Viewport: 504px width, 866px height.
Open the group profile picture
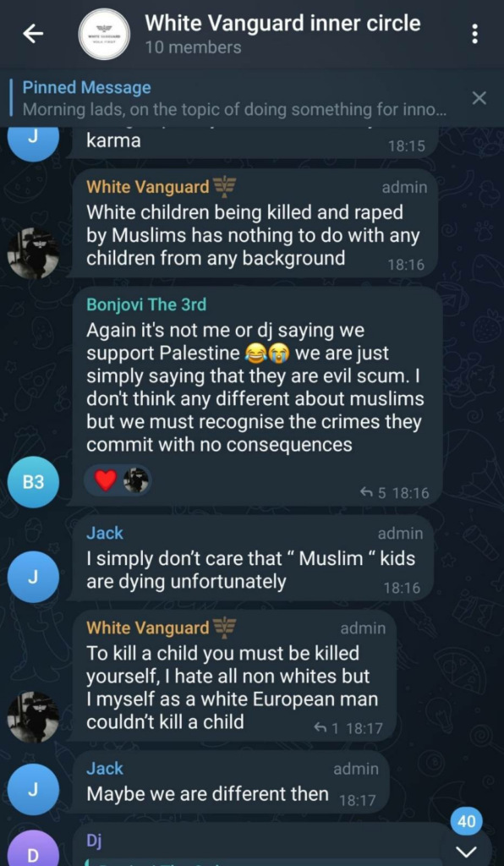pos(104,34)
